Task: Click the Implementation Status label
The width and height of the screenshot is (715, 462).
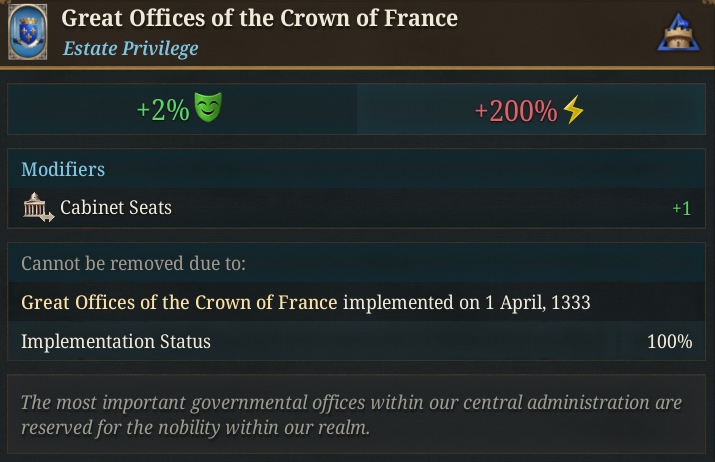Action: (116, 341)
